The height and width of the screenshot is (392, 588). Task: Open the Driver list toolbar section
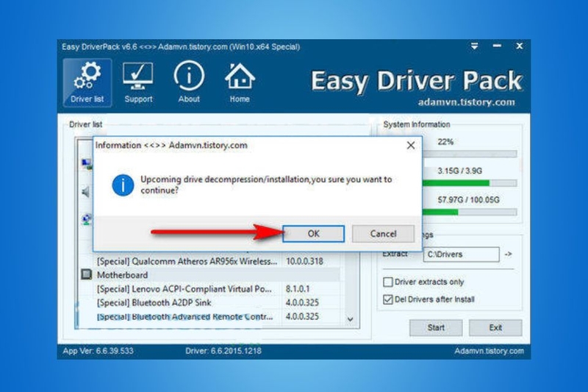(x=87, y=82)
